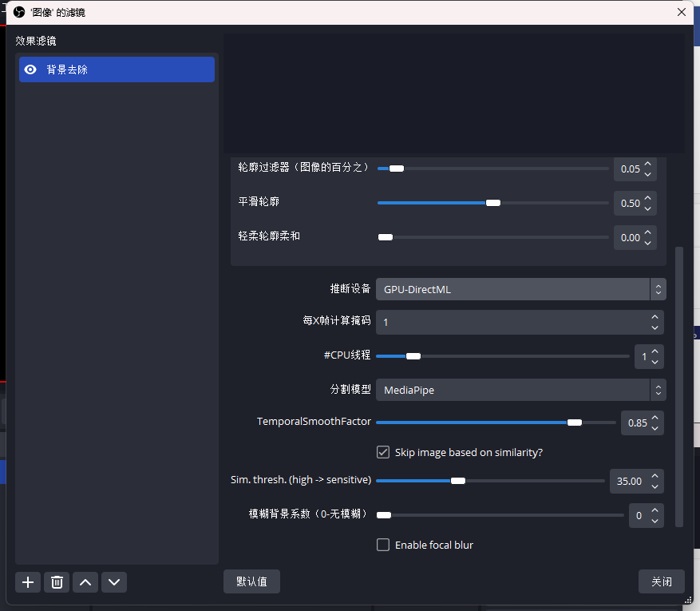Select the 背景去除 filter in list
Screen dimensions: 700x611
pos(120,69)
